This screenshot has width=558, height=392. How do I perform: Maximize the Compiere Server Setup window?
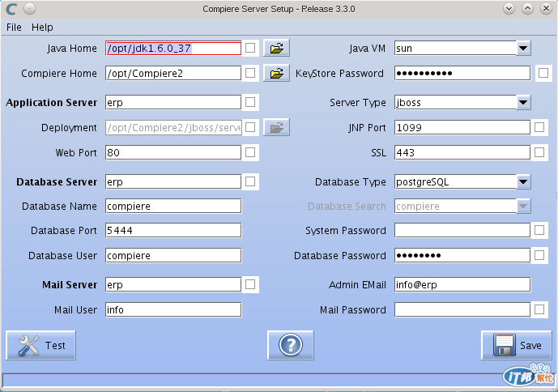[527, 9]
